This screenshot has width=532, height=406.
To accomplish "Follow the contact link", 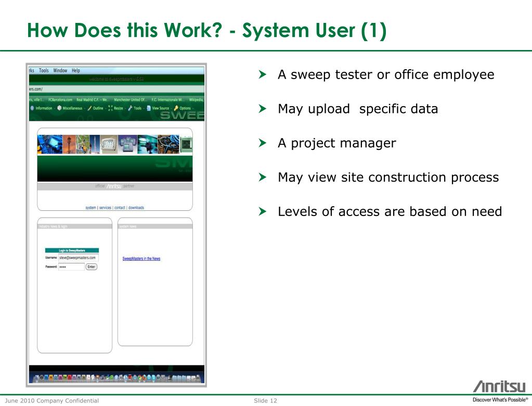I will [x=120, y=207].
